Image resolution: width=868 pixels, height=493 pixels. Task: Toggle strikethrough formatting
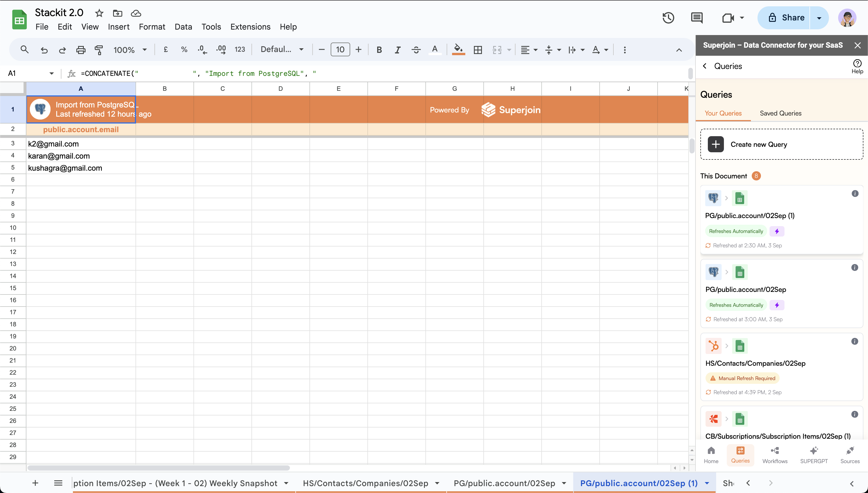pyautogui.click(x=416, y=50)
